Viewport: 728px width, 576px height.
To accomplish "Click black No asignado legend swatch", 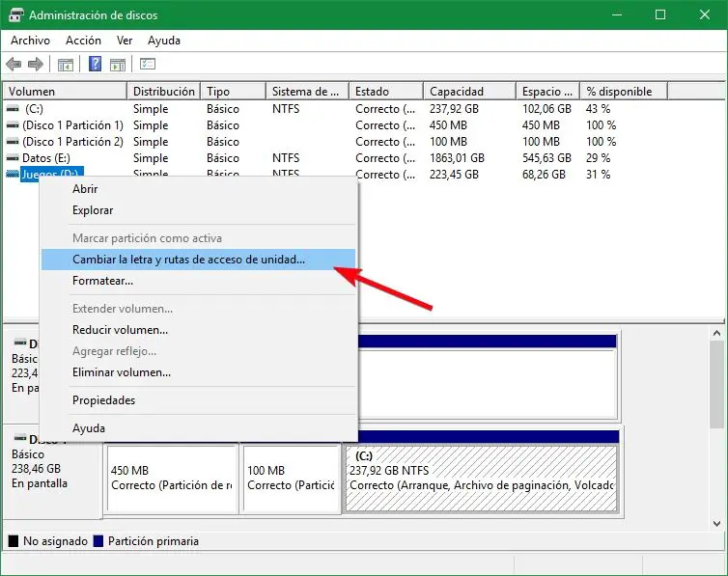I will point(14,540).
